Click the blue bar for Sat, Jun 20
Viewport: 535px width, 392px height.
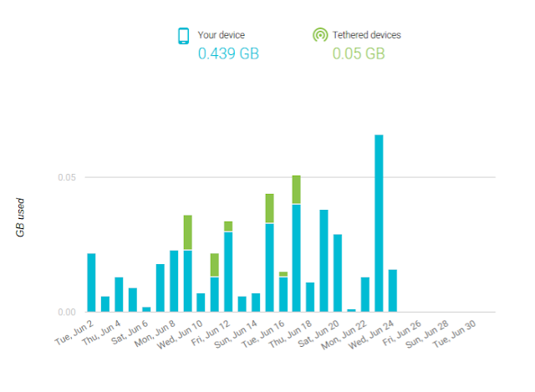338,273
